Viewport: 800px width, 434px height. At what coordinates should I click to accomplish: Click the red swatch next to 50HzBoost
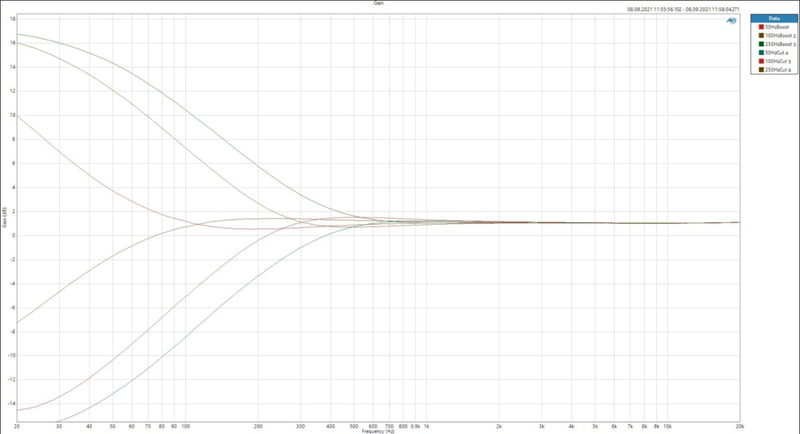(761, 27)
